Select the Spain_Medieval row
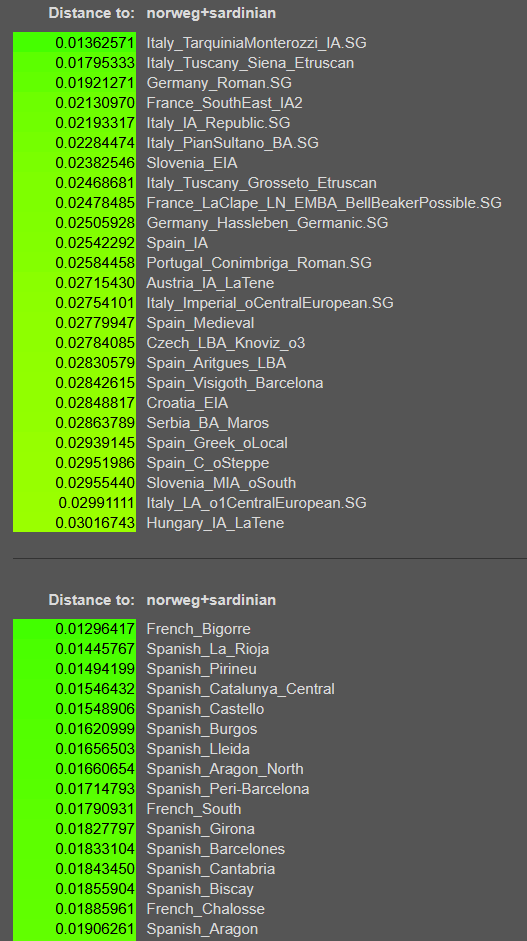Viewport: 527px width, 941px height. (x=200, y=323)
